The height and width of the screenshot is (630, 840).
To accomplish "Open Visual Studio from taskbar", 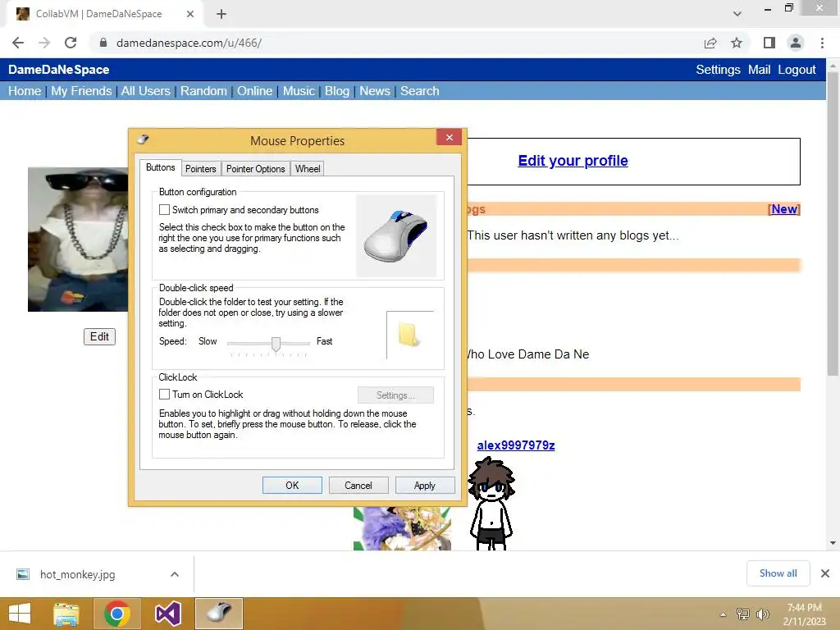I will tap(167, 614).
